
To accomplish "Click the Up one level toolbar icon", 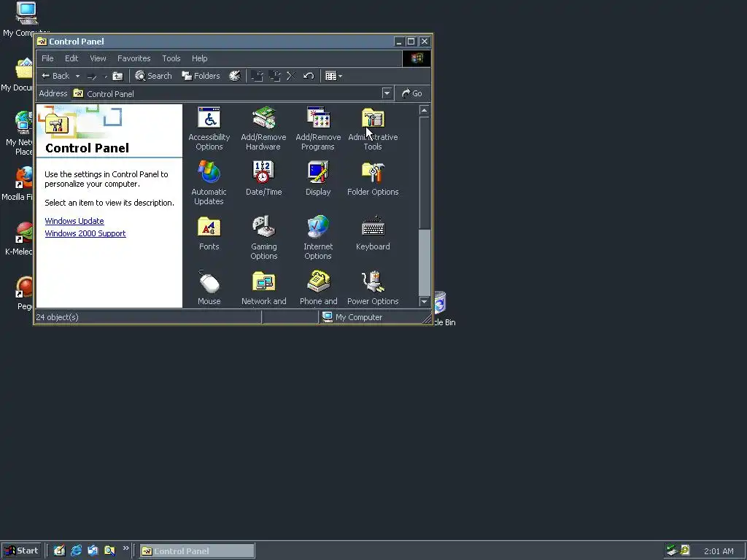I will pyautogui.click(x=117, y=76).
